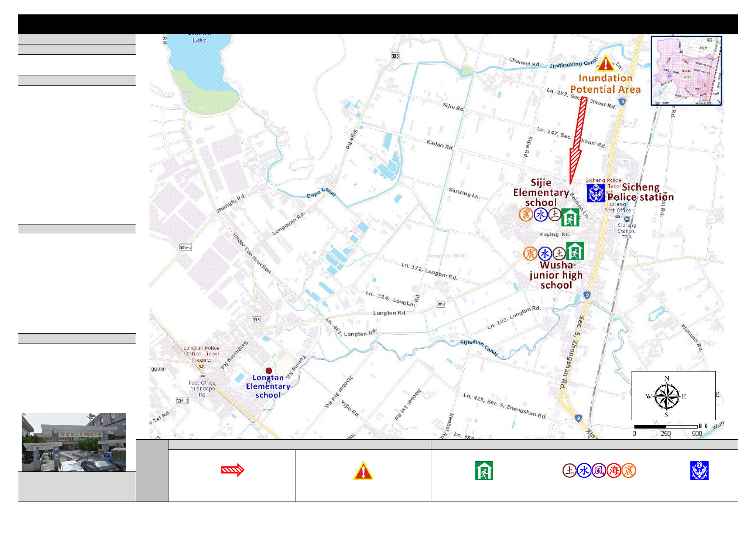Click the Longtan Police Station map icon
Viewport: 756px width, 535px height.
(201, 366)
